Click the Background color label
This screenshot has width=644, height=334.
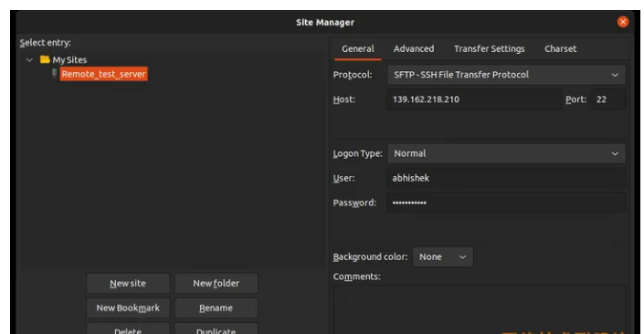[x=370, y=256]
